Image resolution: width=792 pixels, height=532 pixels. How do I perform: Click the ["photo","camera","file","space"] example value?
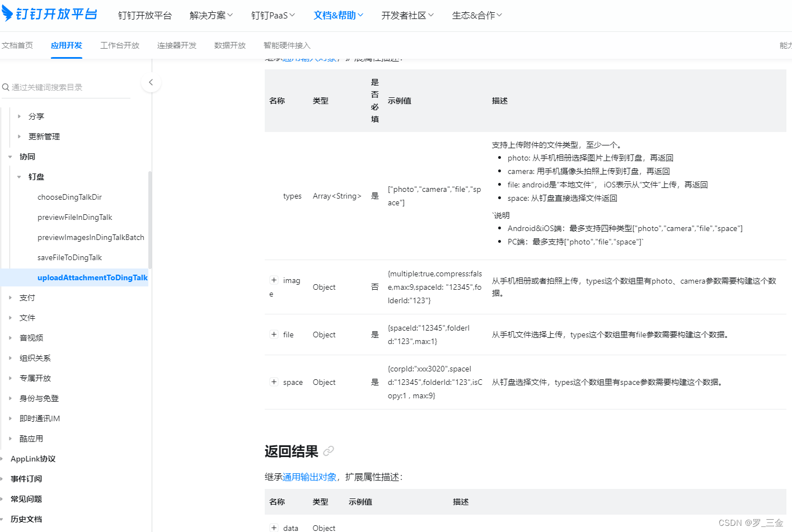click(434, 196)
